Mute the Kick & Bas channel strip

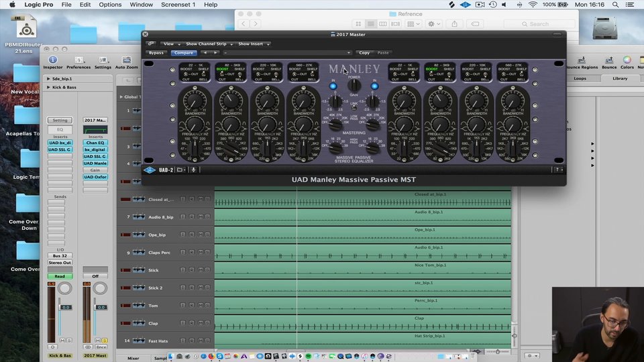tap(62, 341)
